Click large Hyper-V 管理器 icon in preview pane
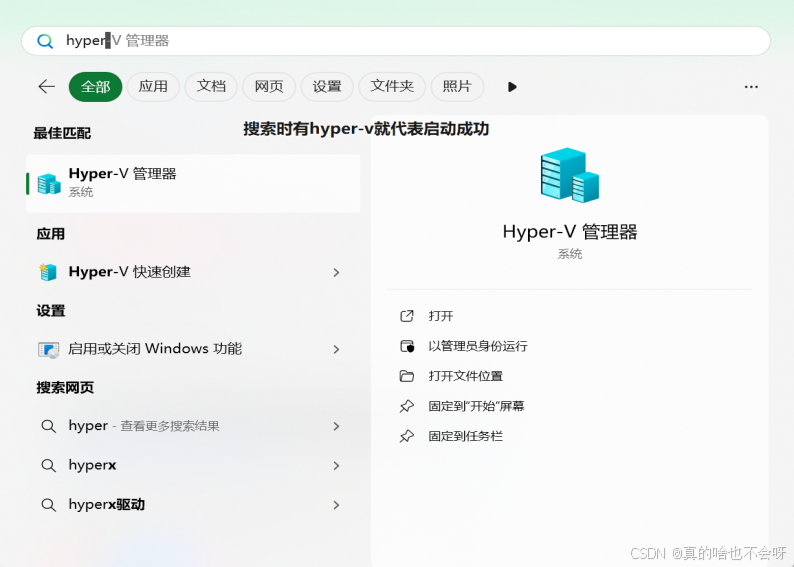The image size is (794, 567). tap(570, 175)
